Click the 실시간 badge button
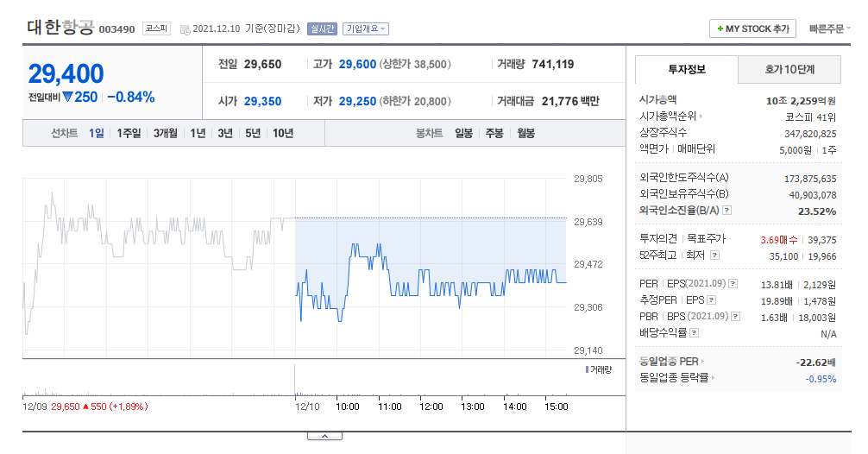The width and height of the screenshot is (868, 454). [x=322, y=28]
